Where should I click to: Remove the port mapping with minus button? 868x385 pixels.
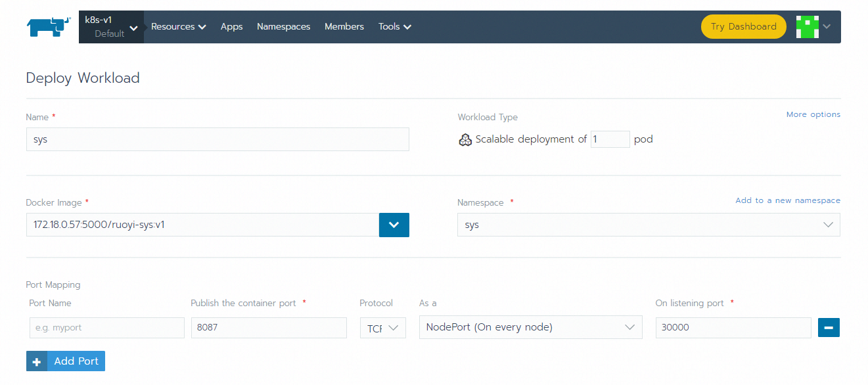(829, 327)
